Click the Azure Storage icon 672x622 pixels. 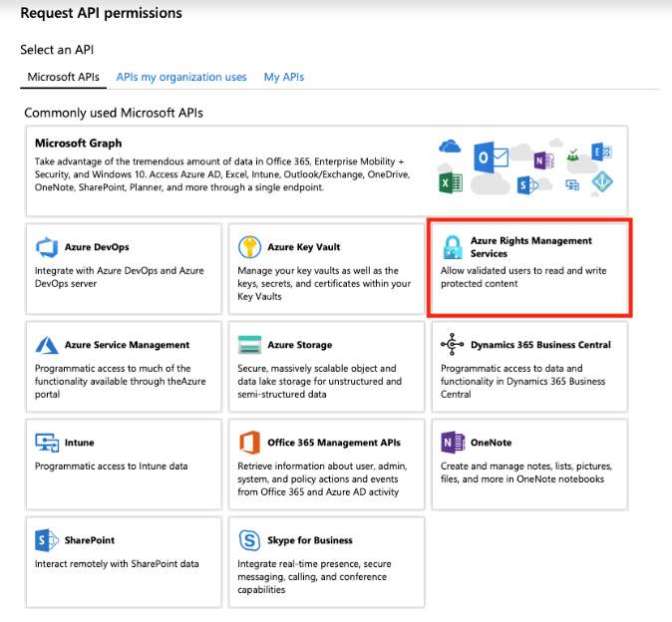(249, 345)
